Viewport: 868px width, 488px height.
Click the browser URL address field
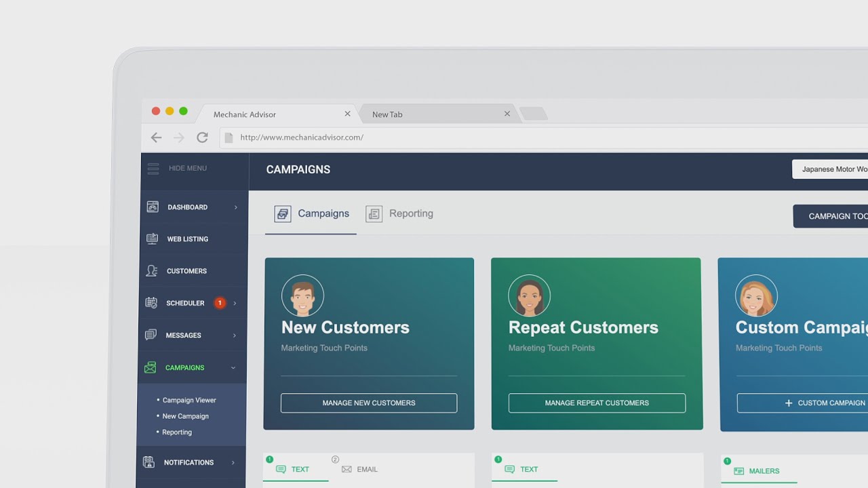pos(544,138)
